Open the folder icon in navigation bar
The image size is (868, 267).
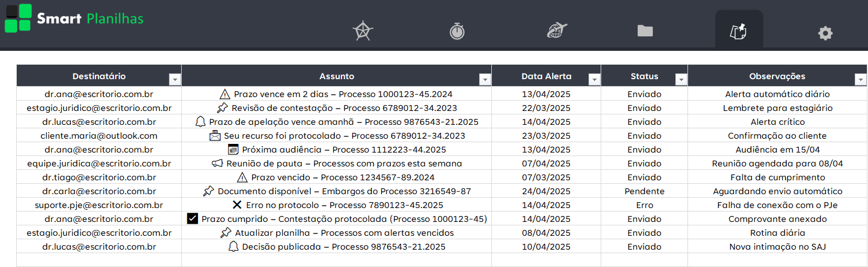[645, 31]
